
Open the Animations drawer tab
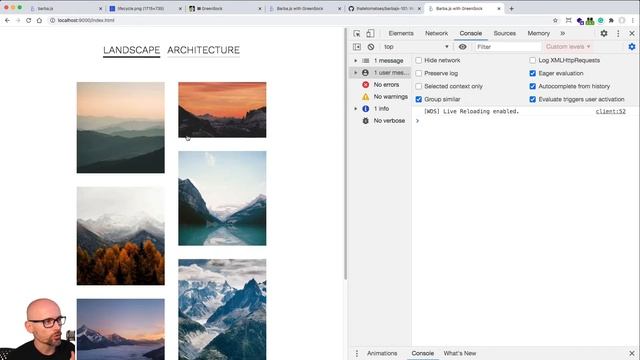click(x=382, y=353)
